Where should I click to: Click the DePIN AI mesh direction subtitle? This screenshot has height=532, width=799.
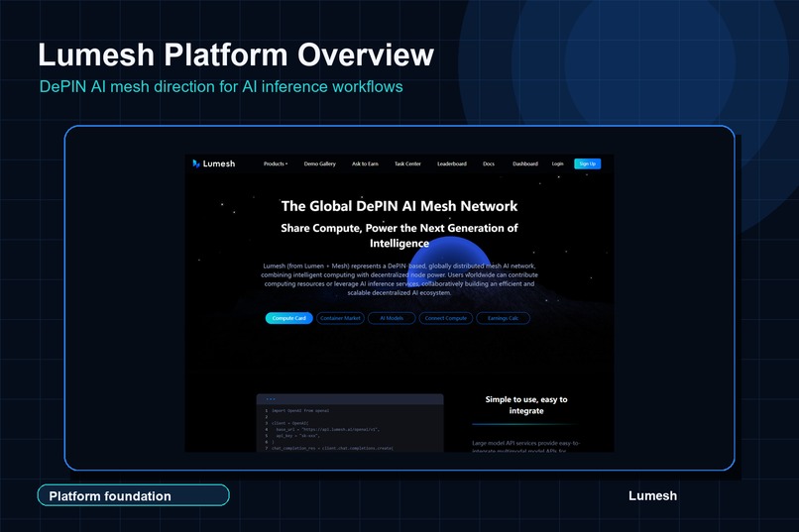[x=221, y=86]
